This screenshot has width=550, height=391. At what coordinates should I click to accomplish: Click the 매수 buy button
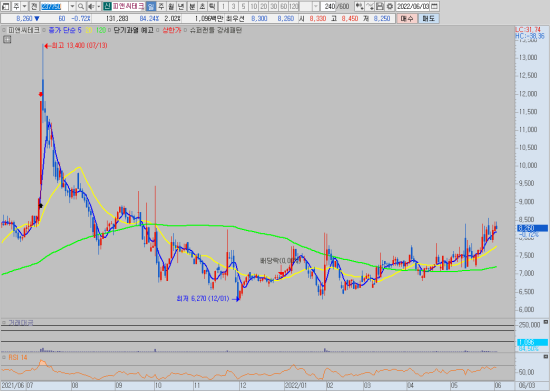[407, 19]
